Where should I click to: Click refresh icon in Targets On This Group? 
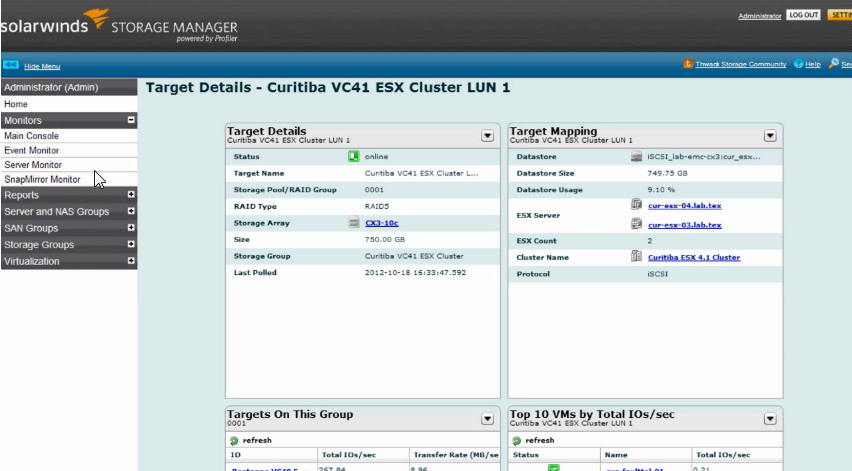point(234,441)
